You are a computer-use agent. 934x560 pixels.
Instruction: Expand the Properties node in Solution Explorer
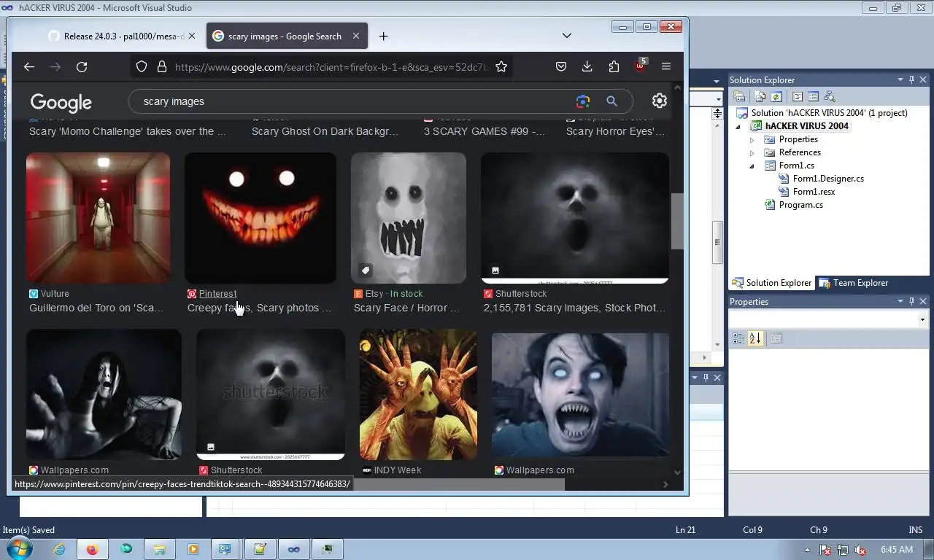click(752, 139)
